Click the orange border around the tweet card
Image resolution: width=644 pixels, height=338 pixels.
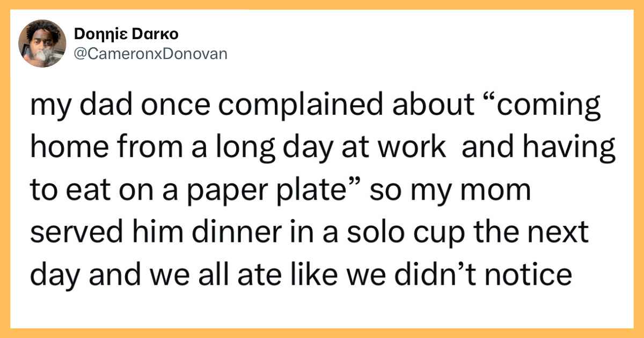click(322, 5)
